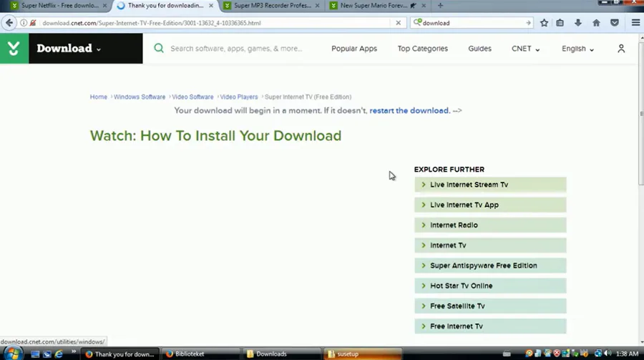Open the Firefox hamburger menu
This screenshot has height=360, width=644.
[635, 23]
